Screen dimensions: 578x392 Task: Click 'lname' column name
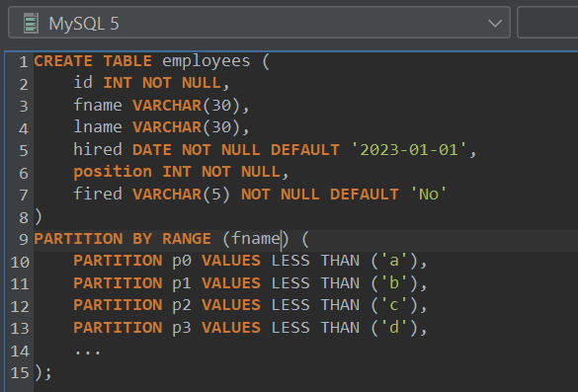pos(98,127)
